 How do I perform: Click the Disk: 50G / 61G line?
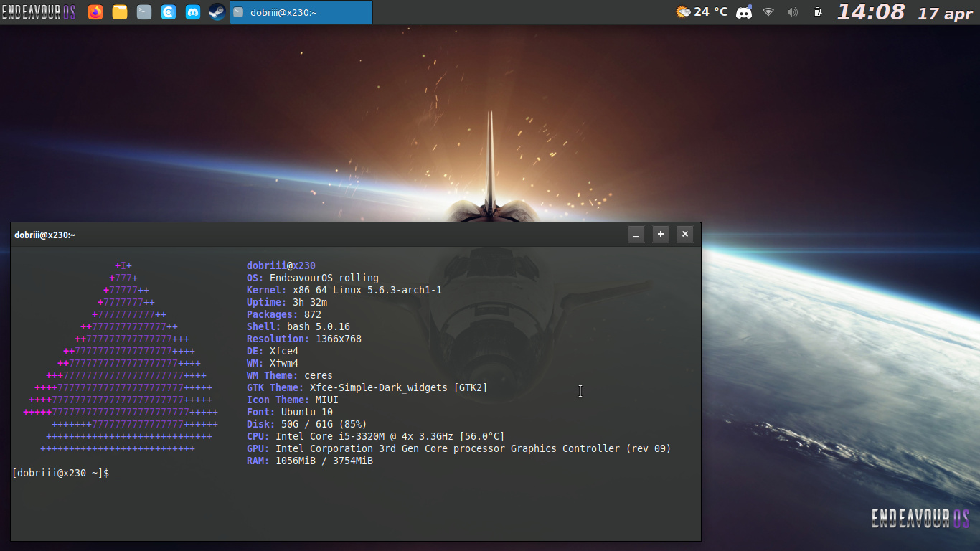click(x=307, y=424)
